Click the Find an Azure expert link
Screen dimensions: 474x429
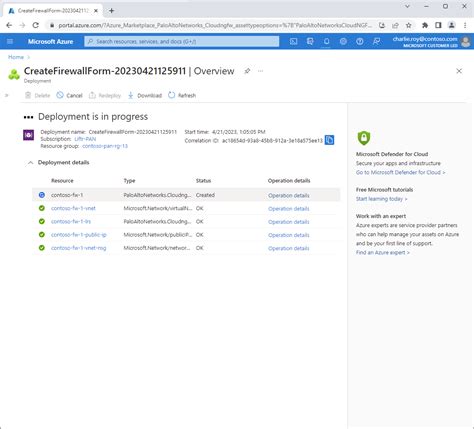pyautogui.click(x=383, y=252)
